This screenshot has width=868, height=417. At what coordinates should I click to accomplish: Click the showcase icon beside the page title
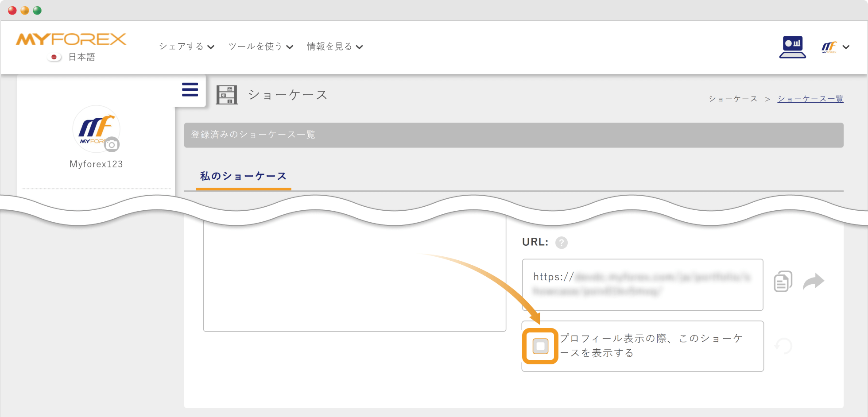point(227,94)
